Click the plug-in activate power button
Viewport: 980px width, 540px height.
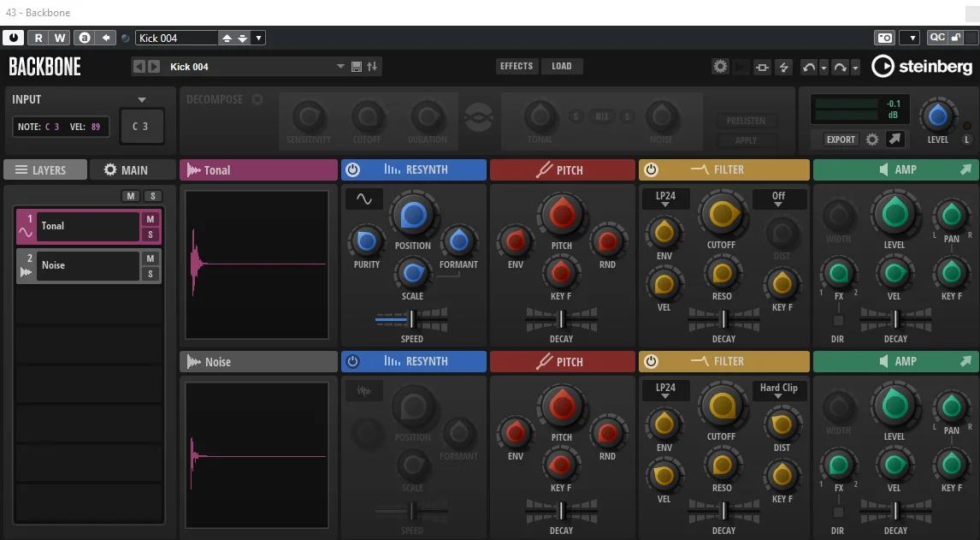pos(13,38)
